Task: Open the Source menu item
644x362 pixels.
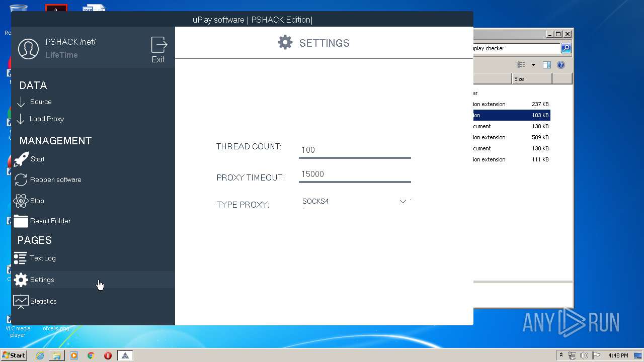Action: (x=41, y=102)
